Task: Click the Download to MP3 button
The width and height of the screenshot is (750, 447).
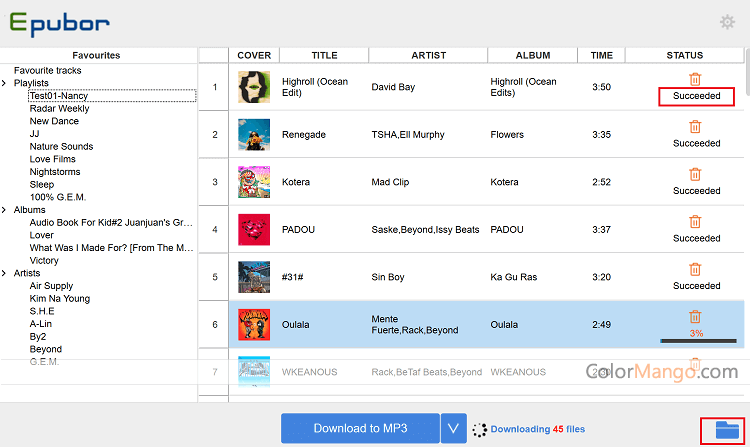Action: click(x=359, y=429)
